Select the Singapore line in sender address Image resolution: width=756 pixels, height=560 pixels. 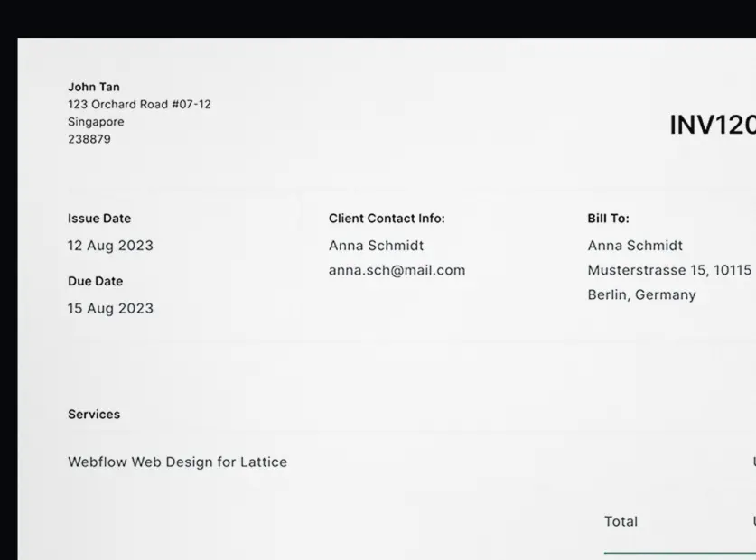coord(96,121)
